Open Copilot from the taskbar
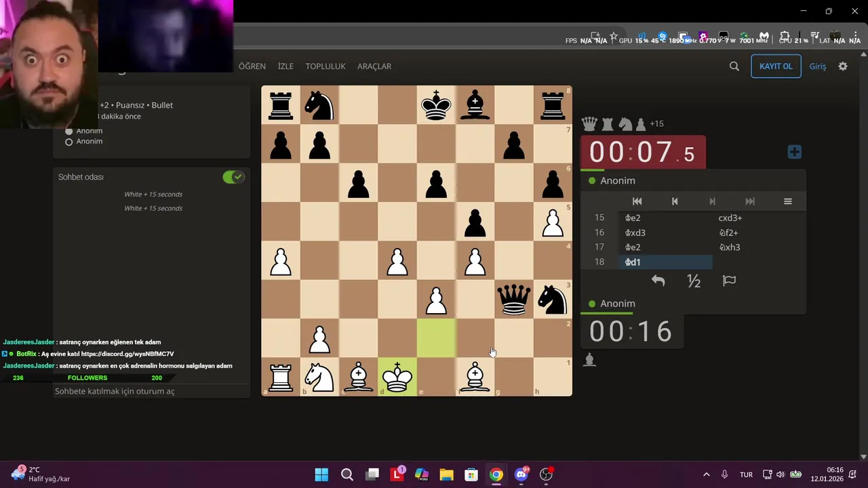 coord(422,474)
